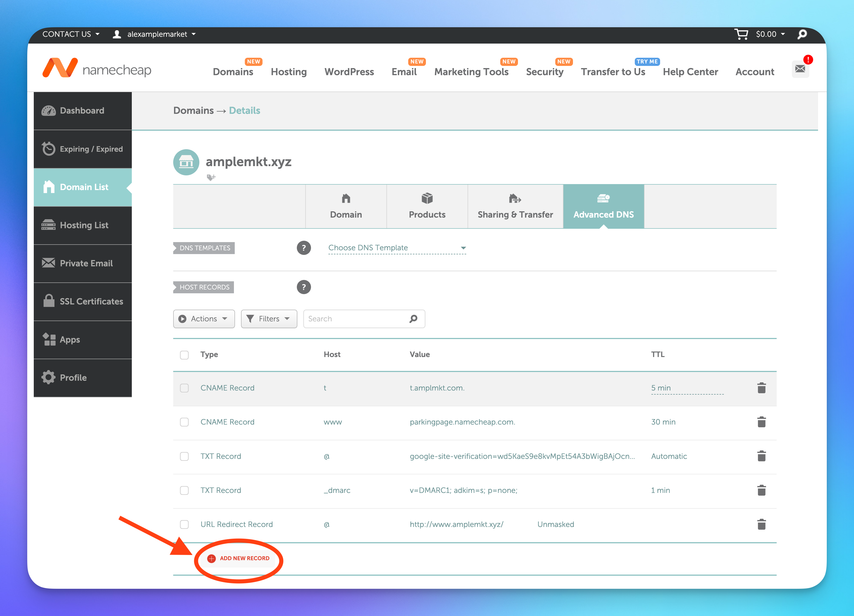854x616 pixels.
Task: Open the mail notifications envelope icon
Action: click(x=800, y=69)
